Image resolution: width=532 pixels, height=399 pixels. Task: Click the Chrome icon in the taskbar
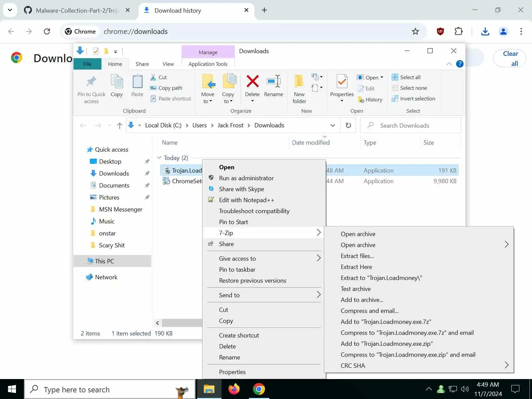coord(259,389)
